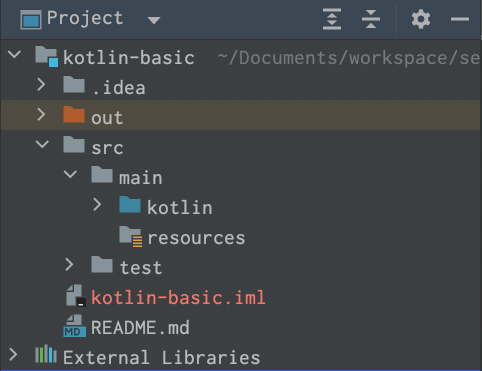
Task: Expand the kotlin source folder chevron
Action: pyautogui.click(x=97, y=204)
